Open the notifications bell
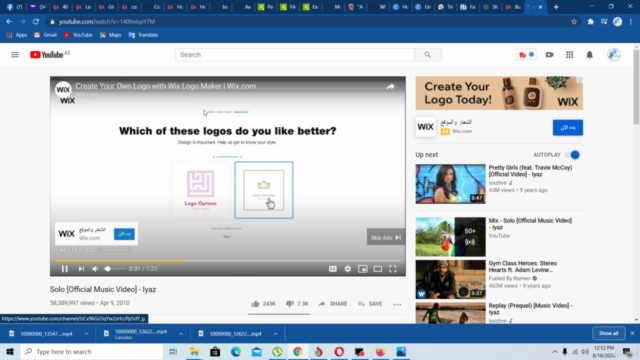This screenshot has width=640, height=360. tap(589, 55)
